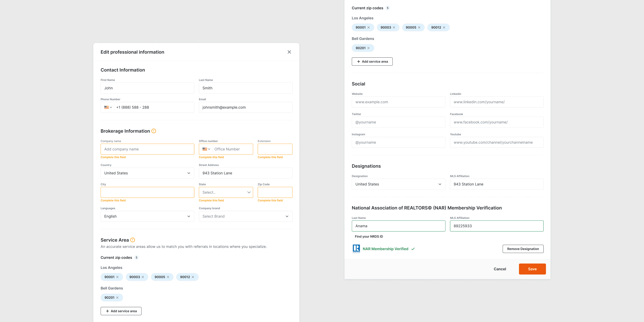Viewport: 644px width, 322px height.
Task: Click the Remove Designation button
Action: 523,249
